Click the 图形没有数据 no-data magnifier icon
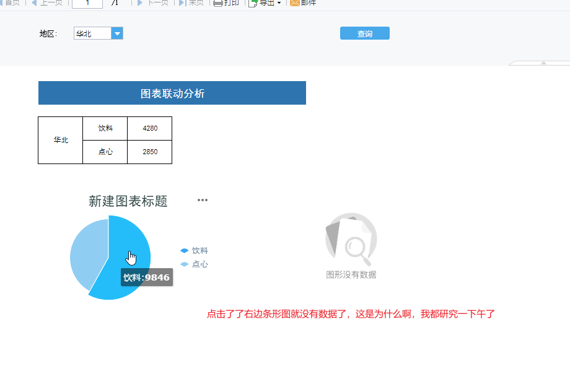 351,239
